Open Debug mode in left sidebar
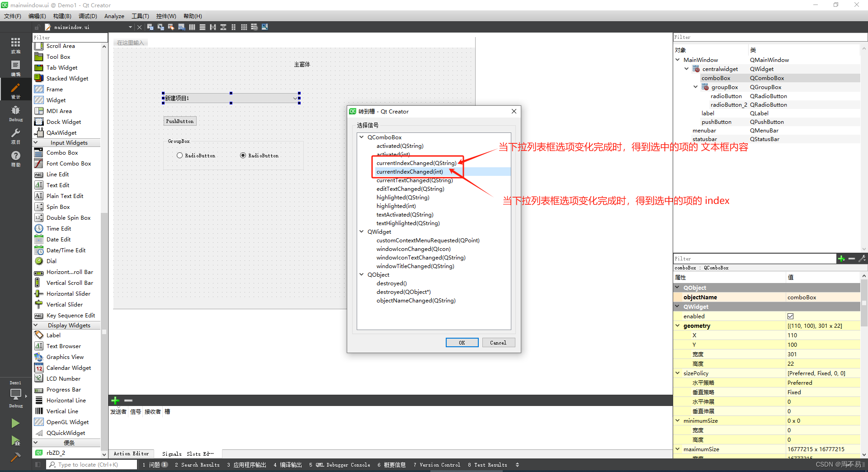 pos(16,113)
